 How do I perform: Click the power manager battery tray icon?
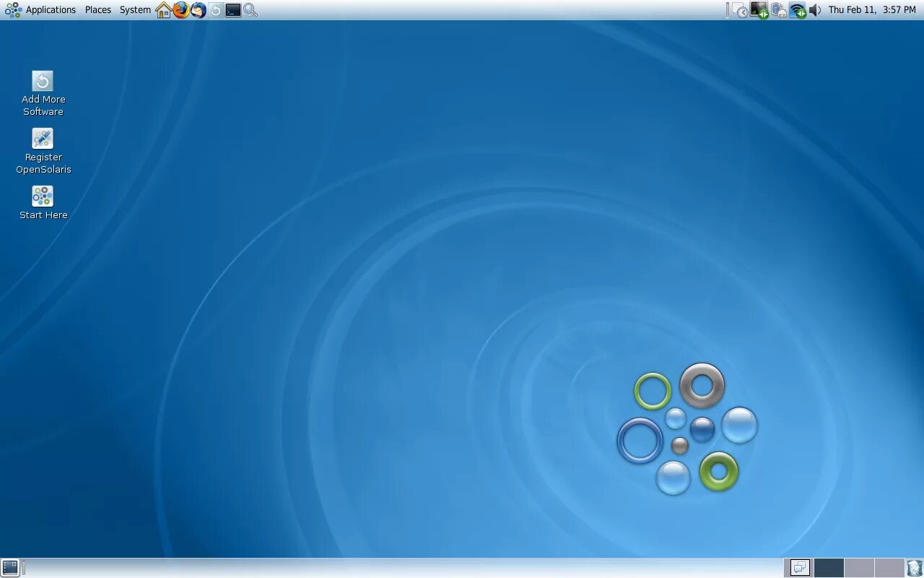778,10
